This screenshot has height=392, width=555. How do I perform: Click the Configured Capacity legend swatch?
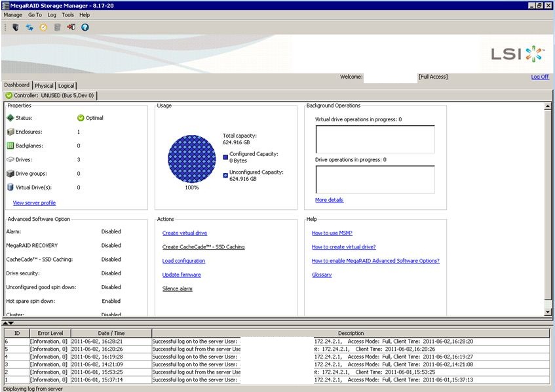coord(225,157)
